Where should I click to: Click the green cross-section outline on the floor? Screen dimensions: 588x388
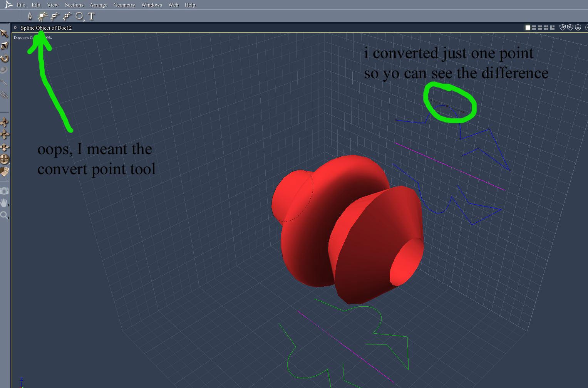(343, 343)
